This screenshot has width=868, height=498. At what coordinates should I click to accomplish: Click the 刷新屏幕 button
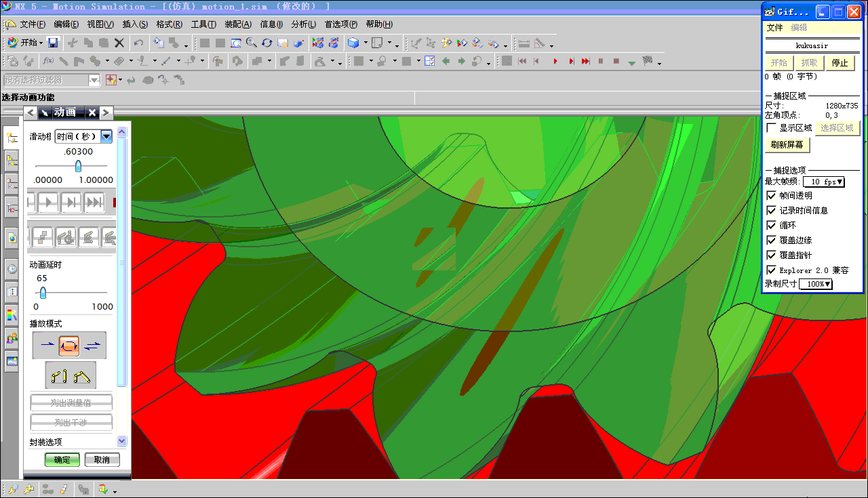787,145
